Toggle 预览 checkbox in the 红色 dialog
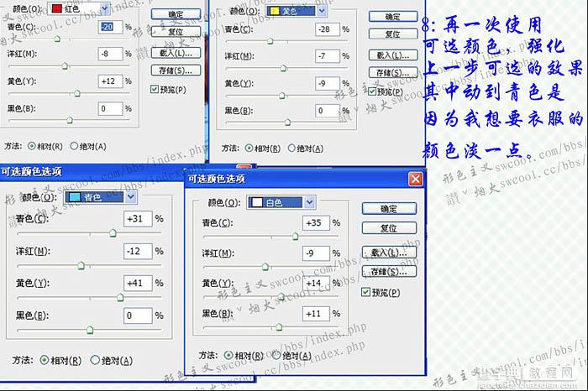The image size is (588, 391). point(154,89)
